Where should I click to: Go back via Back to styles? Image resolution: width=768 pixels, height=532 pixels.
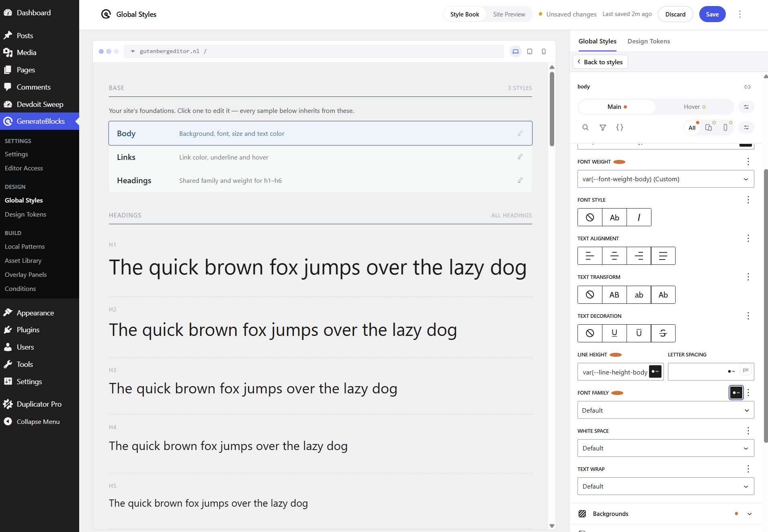[x=600, y=62]
